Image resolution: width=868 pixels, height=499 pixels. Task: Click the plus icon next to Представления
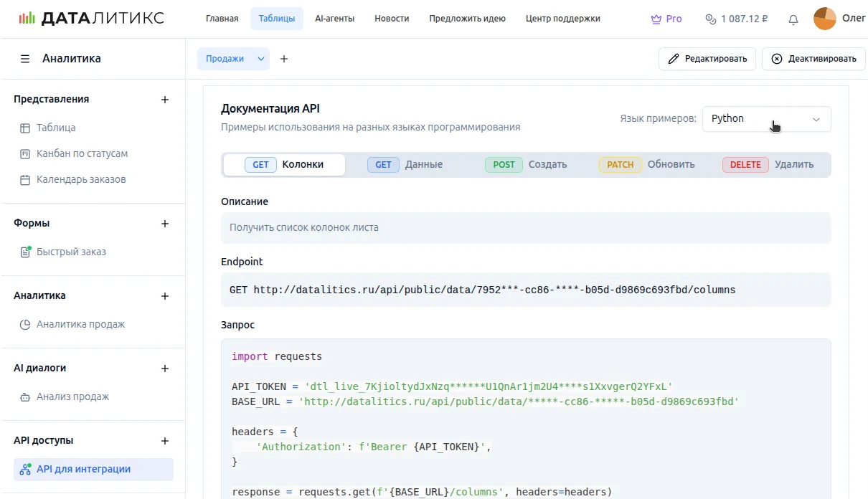point(165,100)
